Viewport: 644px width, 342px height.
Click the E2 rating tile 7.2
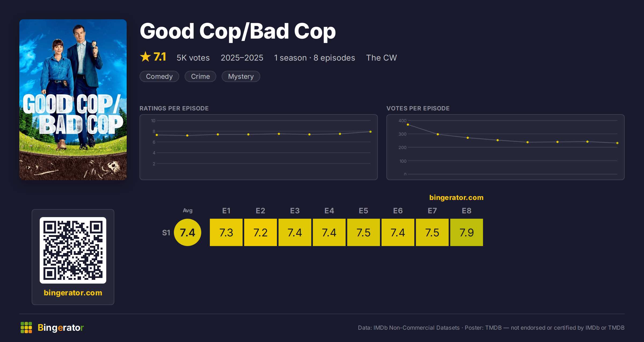pyautogui.click(x=261, y=232)
